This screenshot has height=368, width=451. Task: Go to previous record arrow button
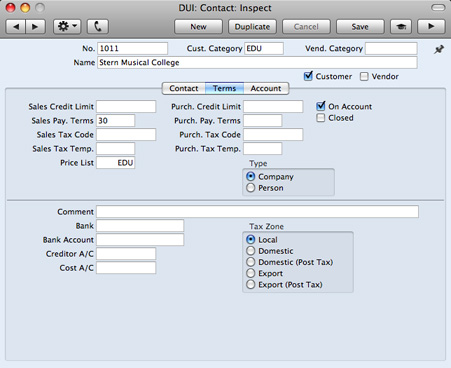(16, 27)
